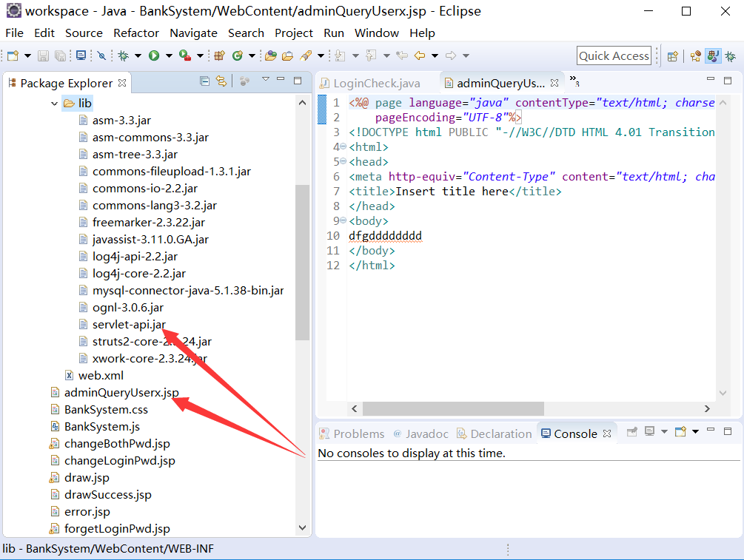Open the New wizard dropdown arrow
The image size is (744, 560).
[x=27, y=56]
